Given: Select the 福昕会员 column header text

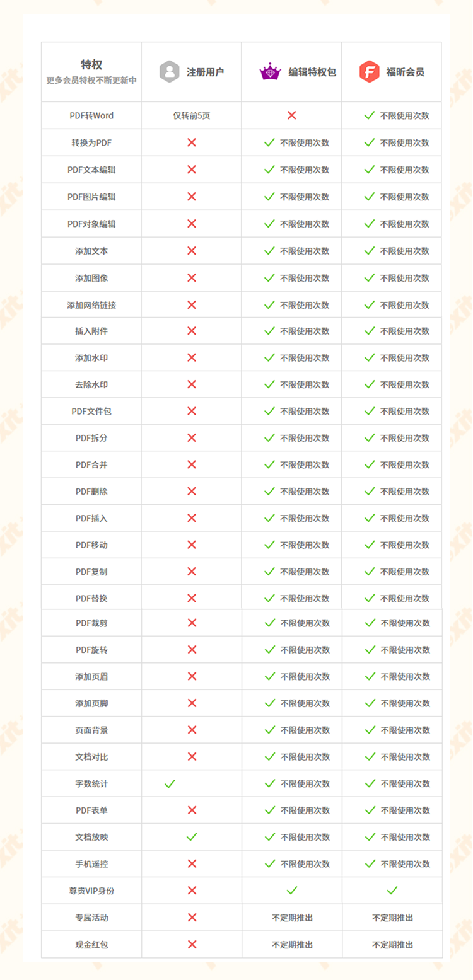Looking at the screenshot, I should click(405, 72).
